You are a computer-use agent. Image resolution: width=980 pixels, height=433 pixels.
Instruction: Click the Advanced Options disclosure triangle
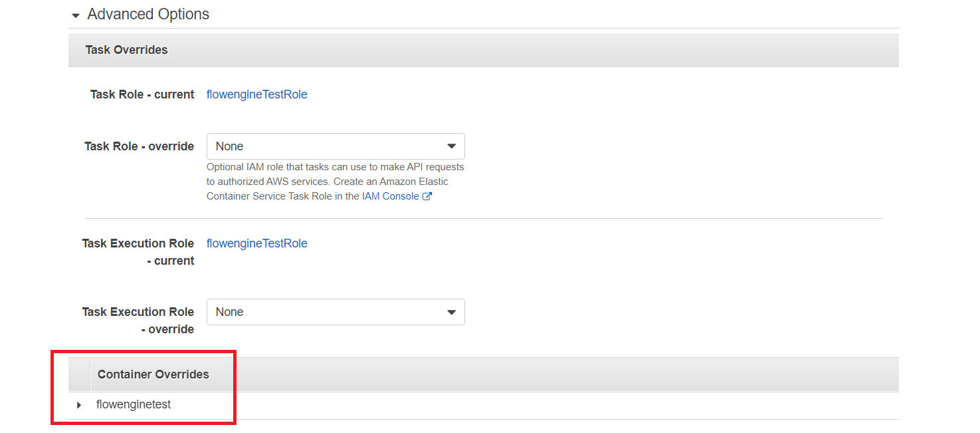(75, 14)
